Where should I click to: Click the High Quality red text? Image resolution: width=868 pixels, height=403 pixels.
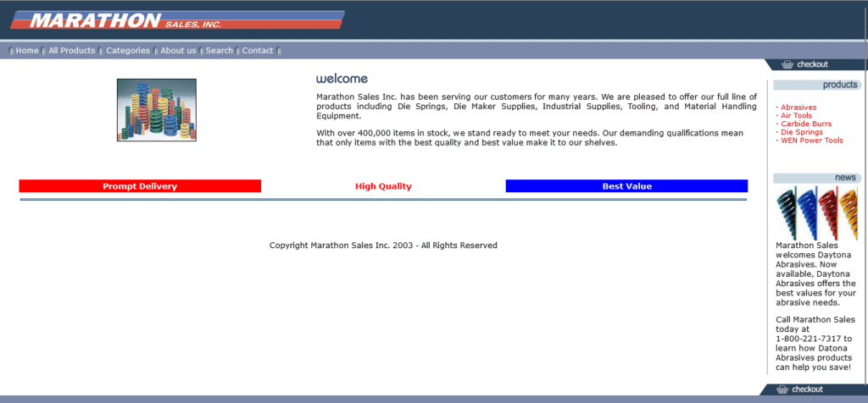pos(383,186)
